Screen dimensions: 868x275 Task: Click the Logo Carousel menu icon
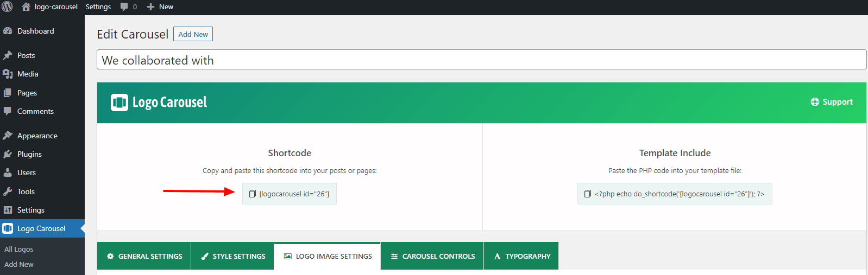tap(8, 228)
